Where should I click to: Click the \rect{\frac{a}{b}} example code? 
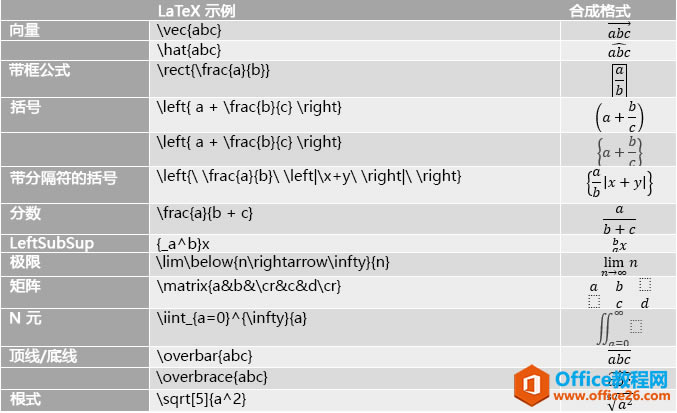point(214,70)
